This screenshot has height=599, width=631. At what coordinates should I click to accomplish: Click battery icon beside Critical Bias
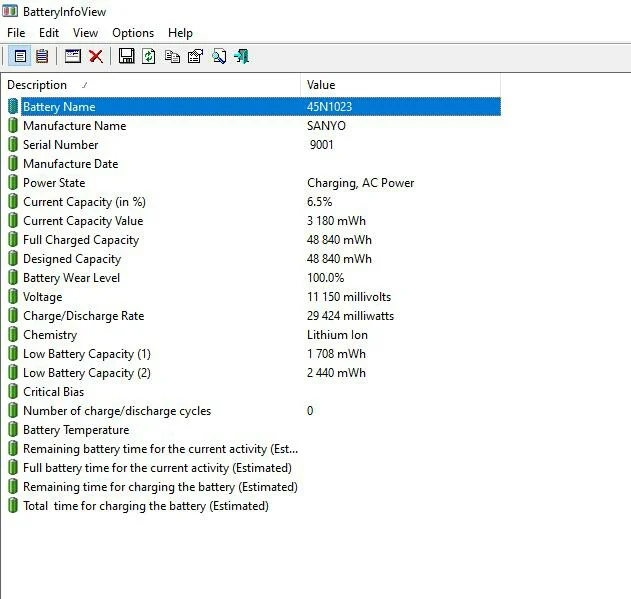pos(13,392)
